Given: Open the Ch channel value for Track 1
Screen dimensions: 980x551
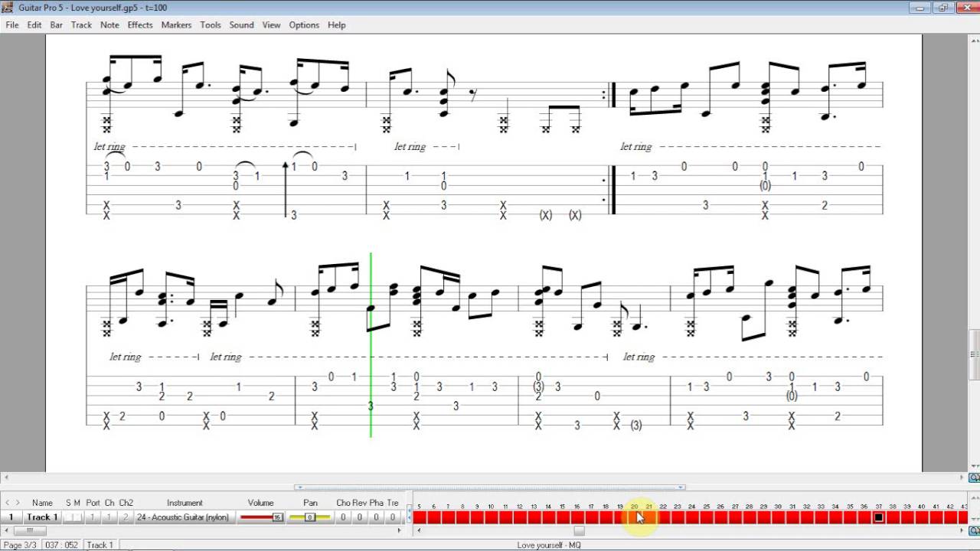Looking at the screenshot, I should tap(109, 517).
